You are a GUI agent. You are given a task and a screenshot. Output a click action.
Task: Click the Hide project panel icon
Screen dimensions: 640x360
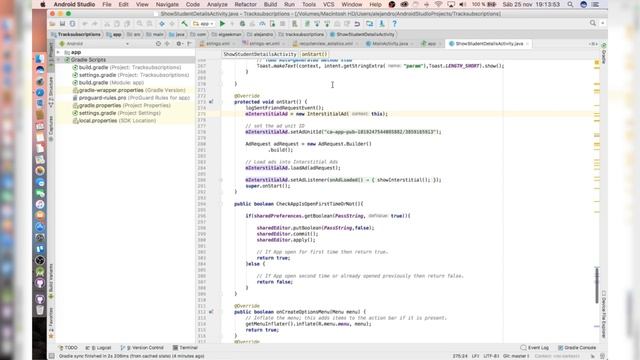pyautogui.click(x=189, y=44)
